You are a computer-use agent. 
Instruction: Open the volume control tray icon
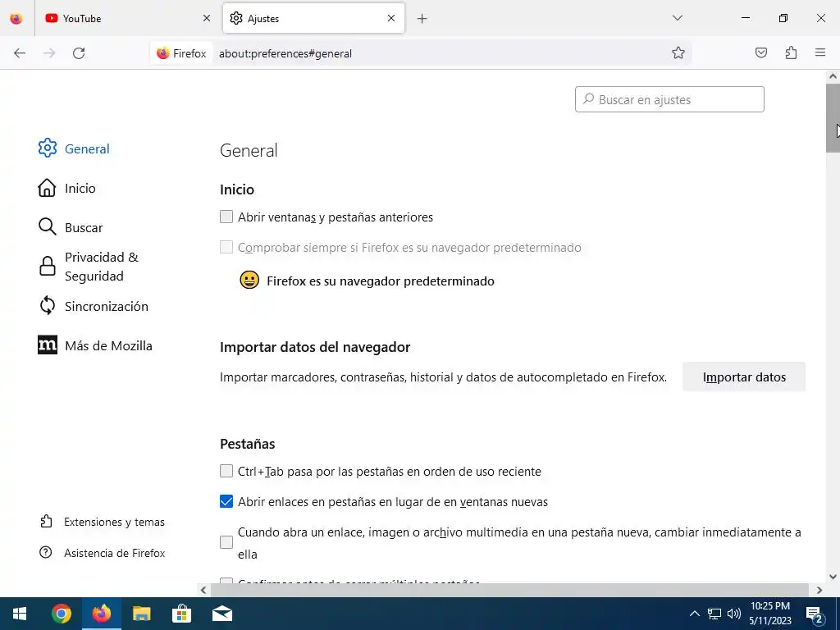click(x=734, y=614)
